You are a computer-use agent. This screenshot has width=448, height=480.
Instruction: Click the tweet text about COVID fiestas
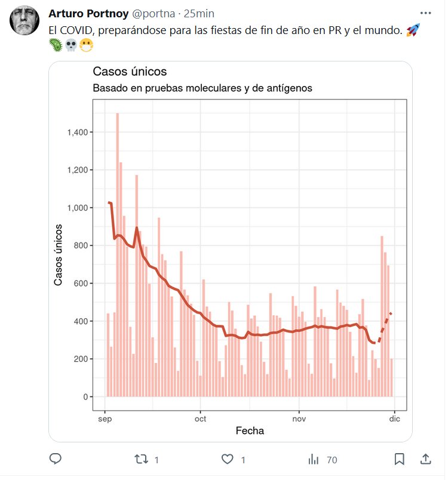[x=225, y=30]
